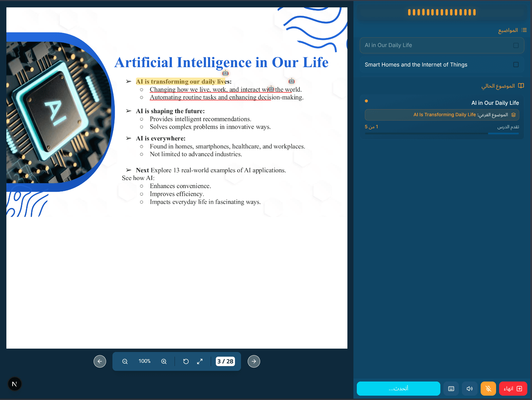Screen dimensions: 532x400
Task: Zoom in on the slide
Action: point(164,361)
